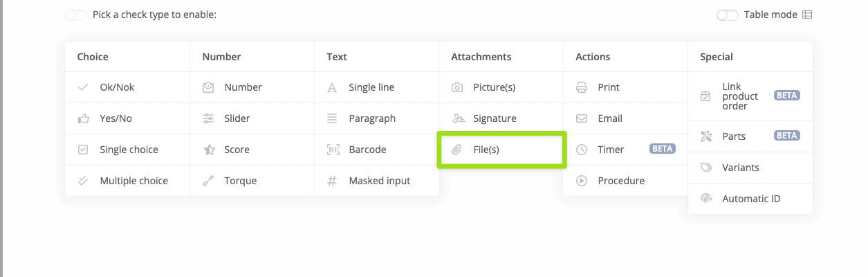
Task: Select the Print printer icon
Action: (582, 87)
